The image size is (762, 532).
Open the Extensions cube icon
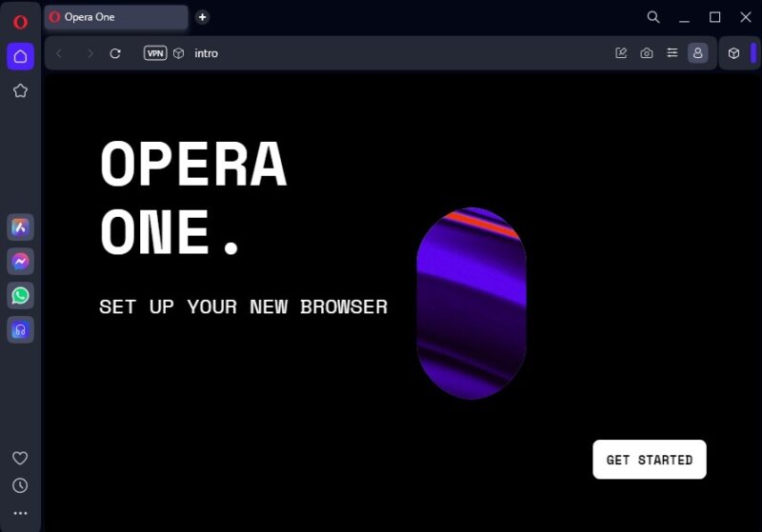pos(733,53)
